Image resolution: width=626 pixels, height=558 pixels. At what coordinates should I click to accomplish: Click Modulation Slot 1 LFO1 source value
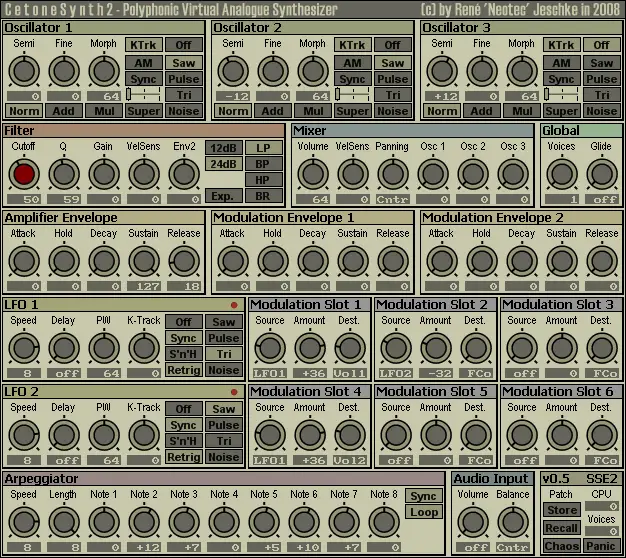coord(270,374)
